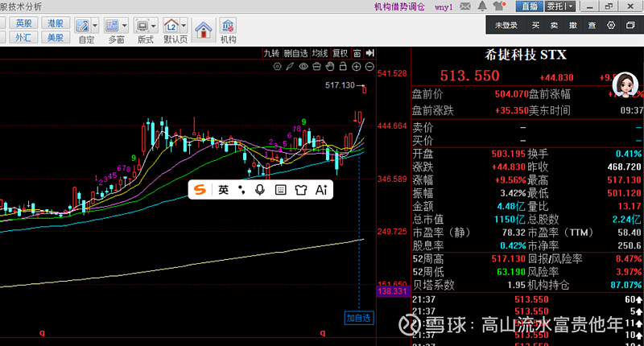This screenshot has height=346, width=644.
Task: Click 机构借势调仓 headline link
Action: tap(399, 6)
